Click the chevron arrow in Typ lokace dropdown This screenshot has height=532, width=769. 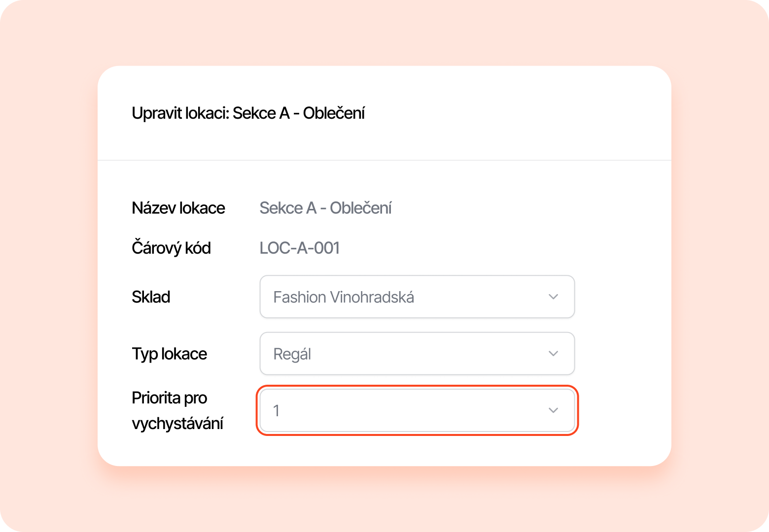point(553,354)
